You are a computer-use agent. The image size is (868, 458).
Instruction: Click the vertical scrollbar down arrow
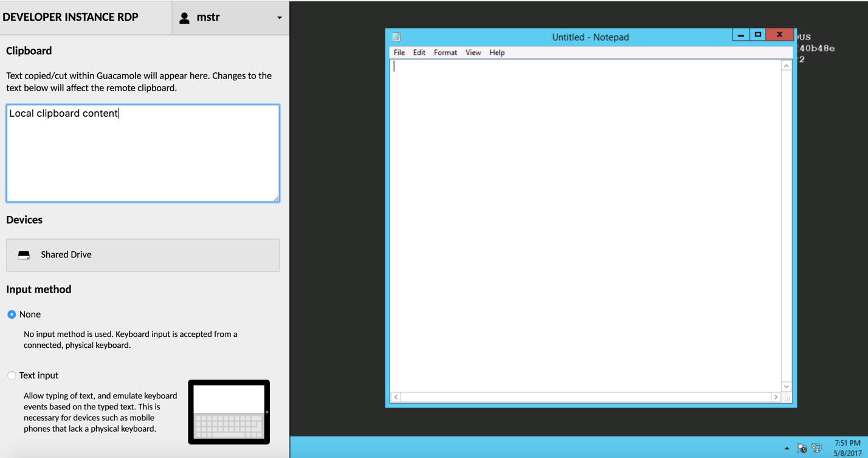coord(786,386)
